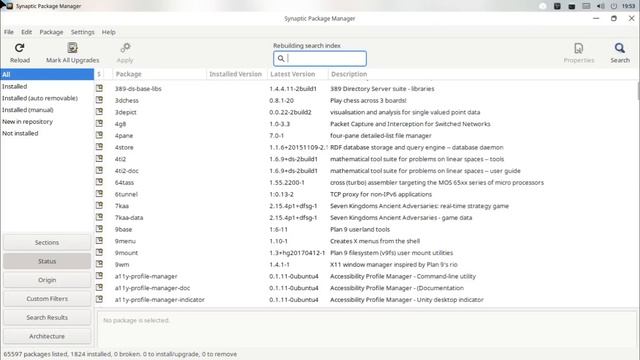640x360 pixels.
Task: Select the 3dchess package name
Action: tap(127, 100)
